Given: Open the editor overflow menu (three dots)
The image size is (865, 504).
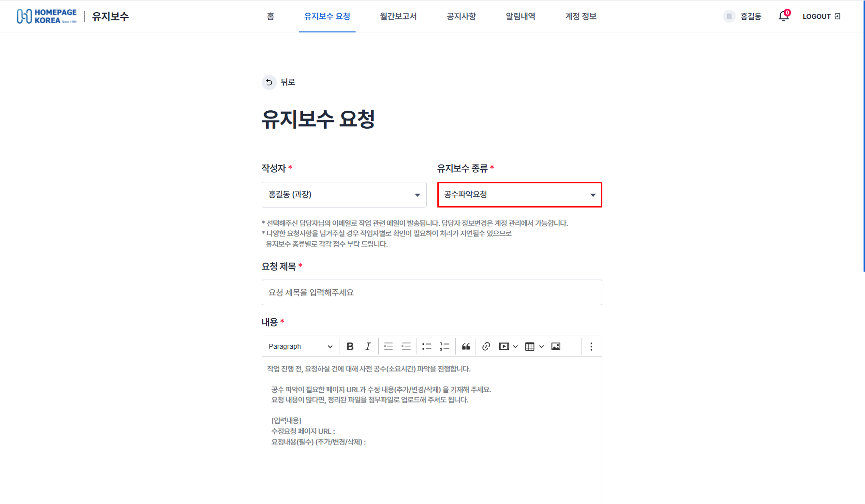Looking at the screenshot, I should pyautogui.click(x=591, y=346).
